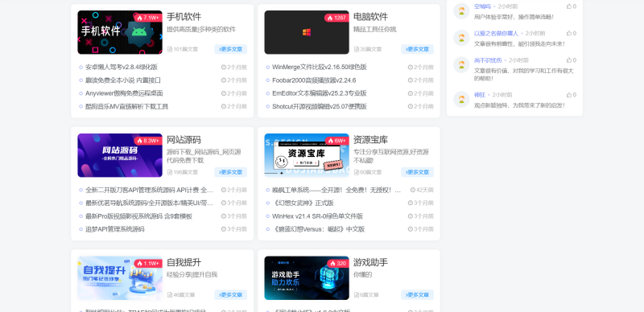Click avatar of commenter 神狂
Viewport: 644px width, 312px height.
[x=461, y=100]
